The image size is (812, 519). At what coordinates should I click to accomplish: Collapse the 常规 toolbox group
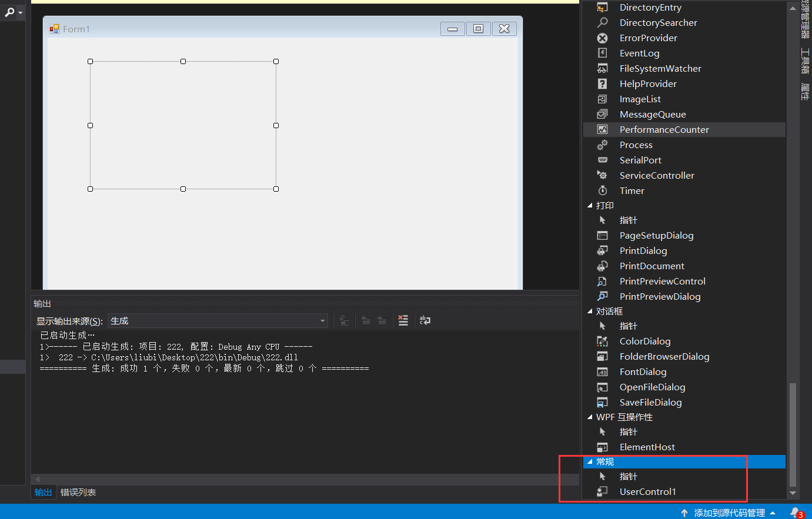point(590,462)
